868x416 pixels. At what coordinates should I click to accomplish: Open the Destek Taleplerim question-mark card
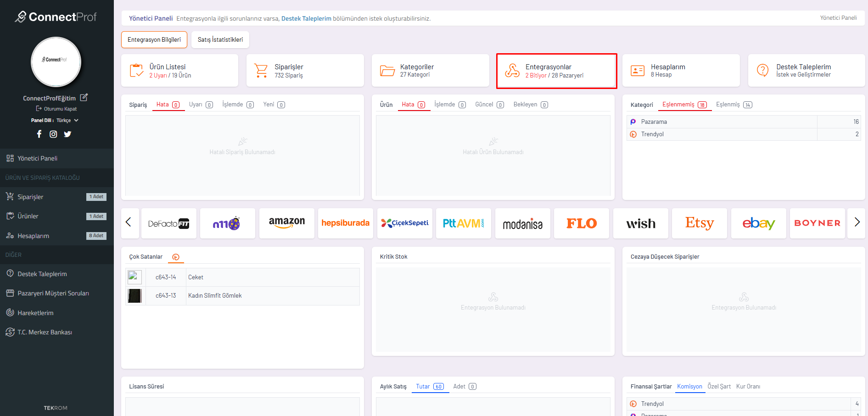[806, 71]
